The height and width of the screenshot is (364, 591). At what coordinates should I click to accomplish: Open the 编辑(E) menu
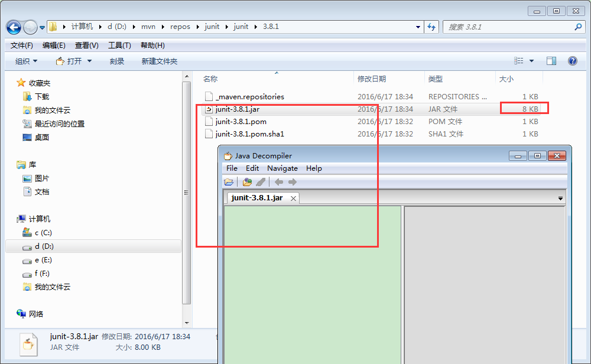tap(54, 45)
